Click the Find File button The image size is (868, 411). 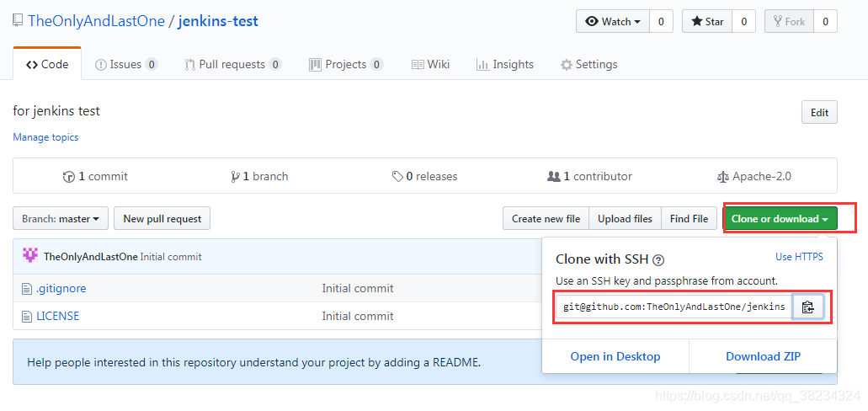[689, 219]
